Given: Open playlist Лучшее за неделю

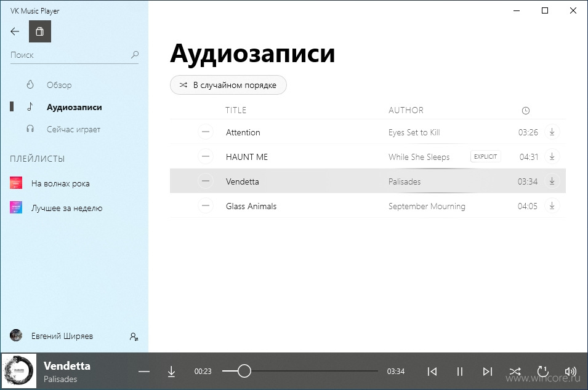Looking at the screenshot, I should pyautogui.click(x=66, y=209).
